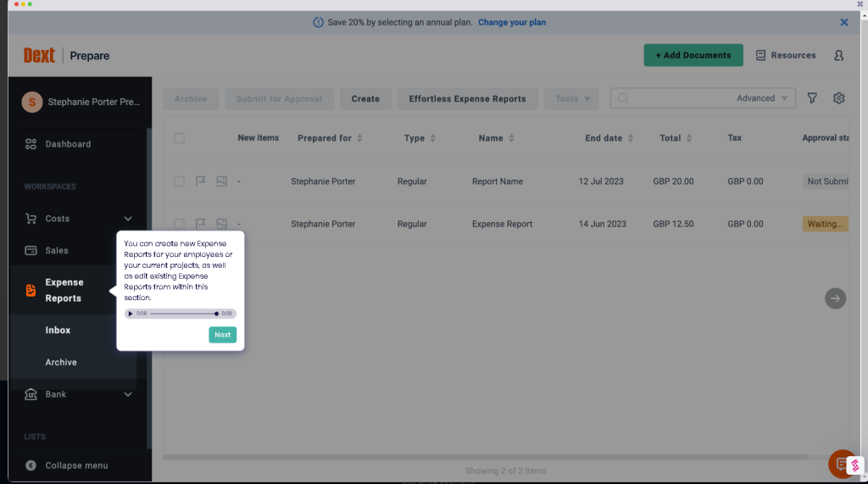Click the 12 Jul 2023 end date
Screen dimensions: 868x484
[601, 181]
